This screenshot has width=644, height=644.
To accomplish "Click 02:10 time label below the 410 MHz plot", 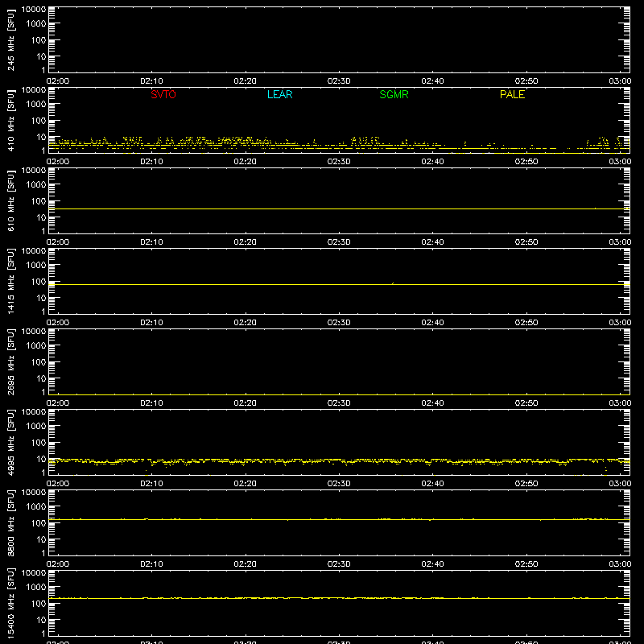I will coord(151,162).
